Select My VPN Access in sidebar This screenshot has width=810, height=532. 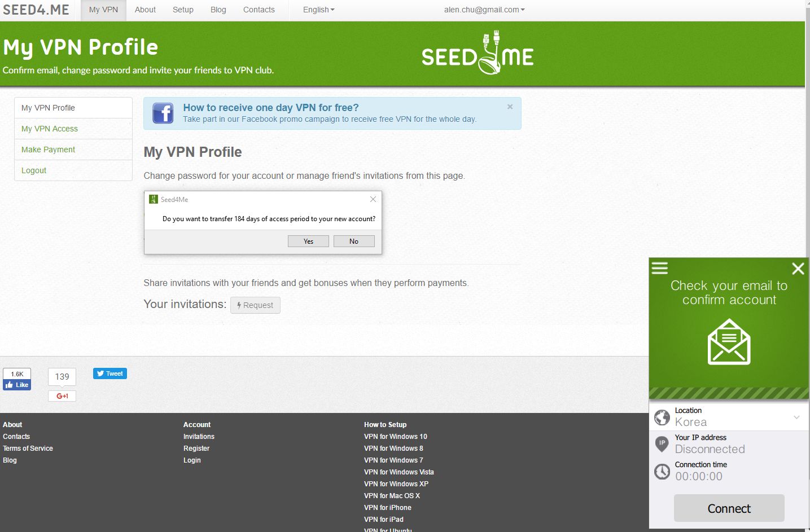50,129
